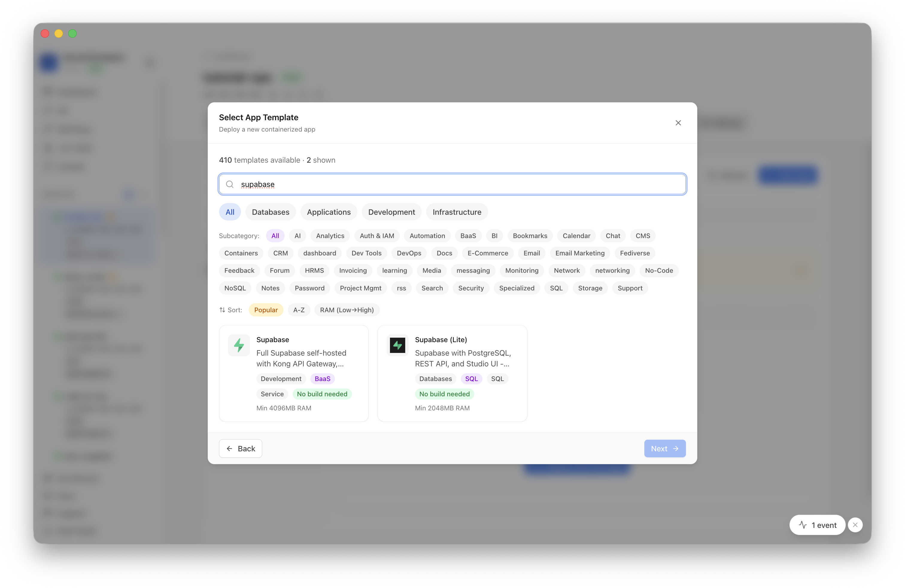Switch to the Databases category
Screen dimensions: 905x588
(270, 212)
